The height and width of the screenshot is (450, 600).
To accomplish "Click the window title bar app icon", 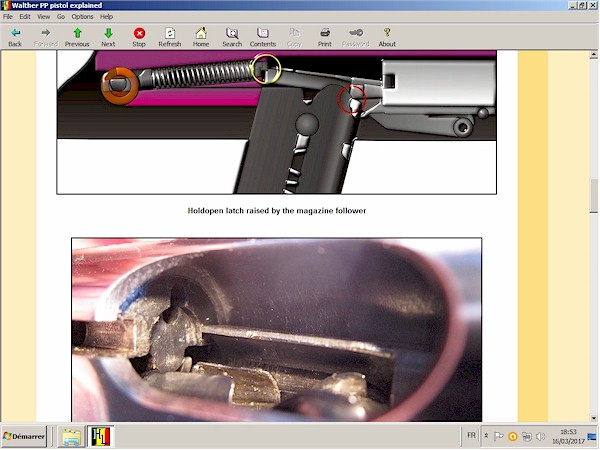I will pos(5,5).
